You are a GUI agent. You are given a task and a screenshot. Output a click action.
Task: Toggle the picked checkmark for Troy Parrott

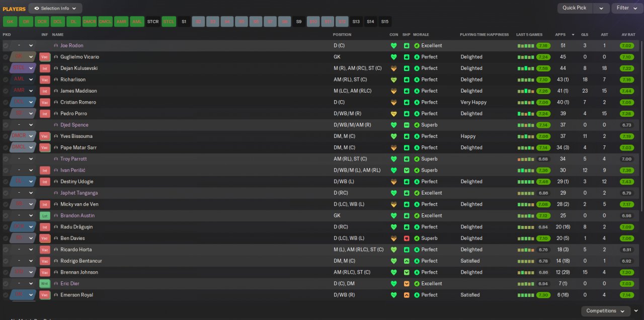coord(6,159)
